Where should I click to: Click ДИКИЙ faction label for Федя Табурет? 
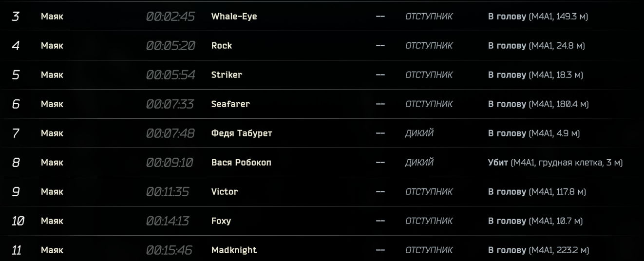tap(419, 133)
